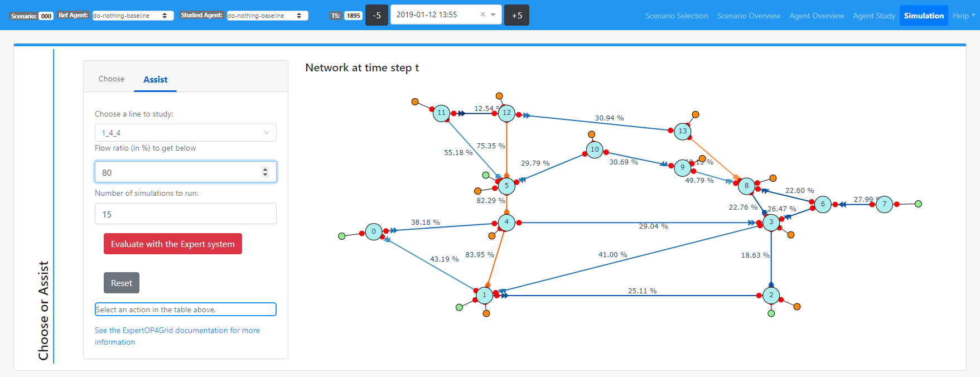980x377 pixels.
Task: Click the 82.29 % line flow label
Action: [491, 200]
